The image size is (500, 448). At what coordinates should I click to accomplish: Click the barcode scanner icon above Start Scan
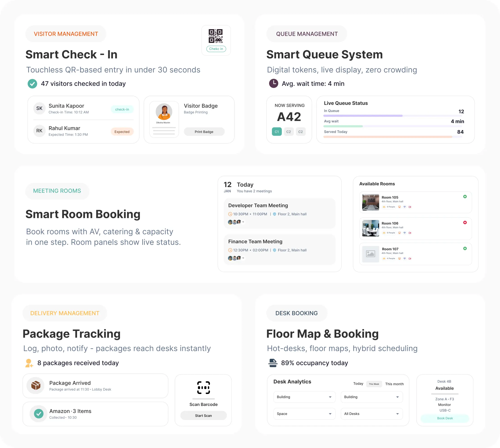point(203,388)
